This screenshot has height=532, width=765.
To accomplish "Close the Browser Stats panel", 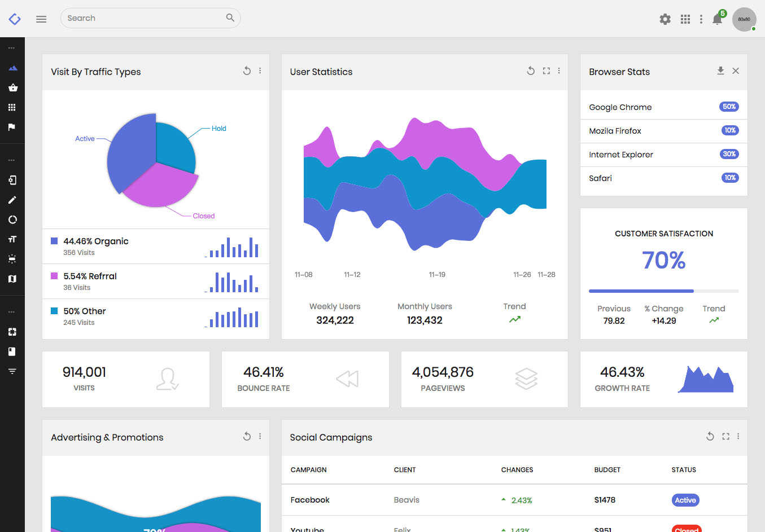I will tap(736, 71).
